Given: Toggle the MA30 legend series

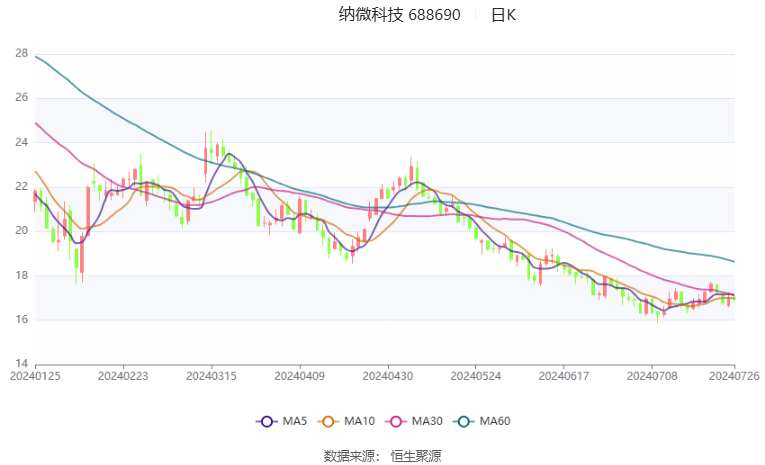Looking at the screenshot, I should pyautogui.click(x=414, y=421).
